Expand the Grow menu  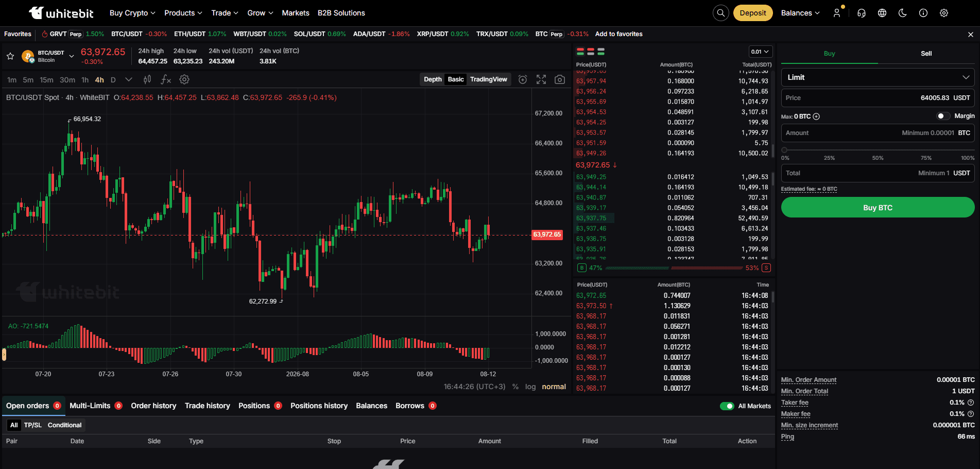(260, 13)
